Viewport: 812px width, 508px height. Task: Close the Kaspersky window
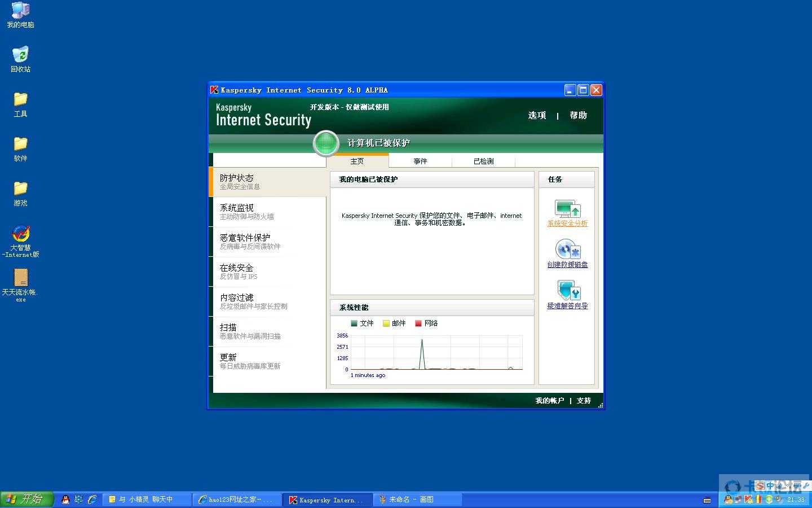coord(596,90)
